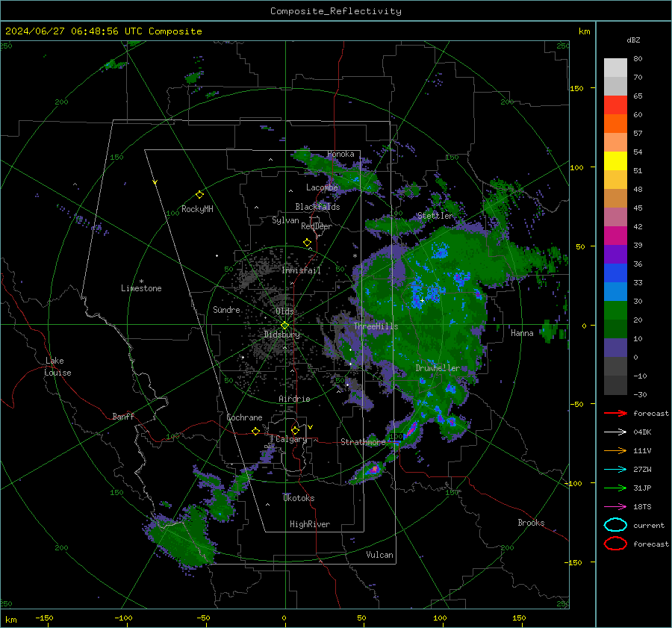Click the 18TS legend label

tap(642, 507)
